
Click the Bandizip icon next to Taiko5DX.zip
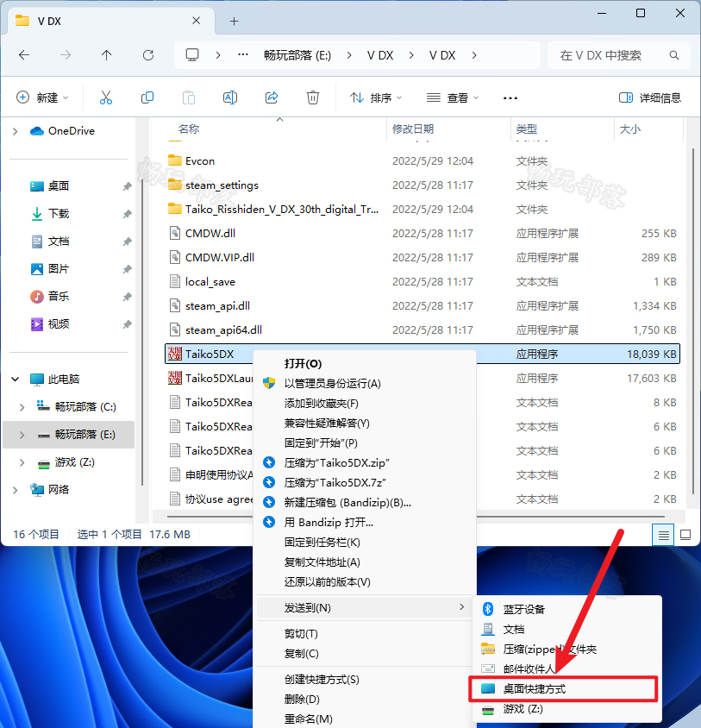(x=269, y=462)
